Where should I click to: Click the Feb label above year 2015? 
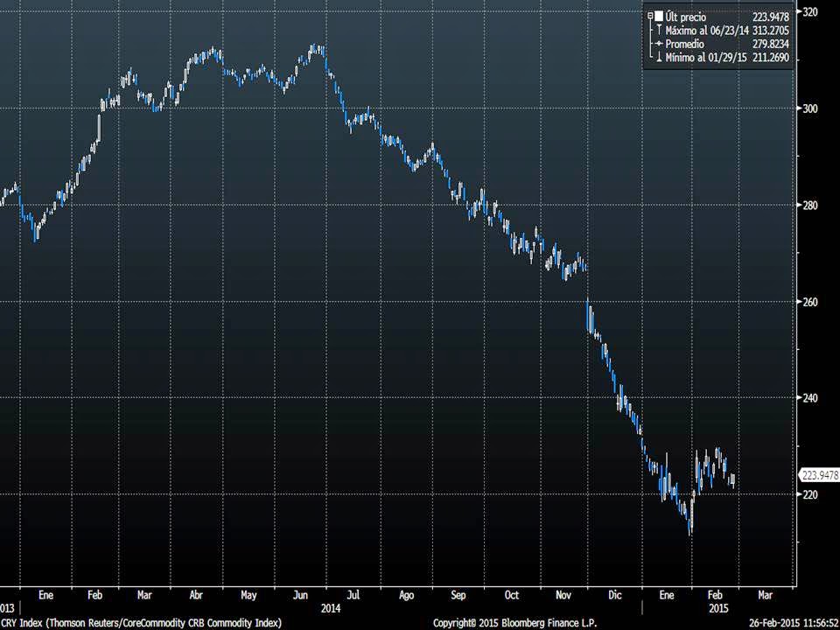point(715,595)
